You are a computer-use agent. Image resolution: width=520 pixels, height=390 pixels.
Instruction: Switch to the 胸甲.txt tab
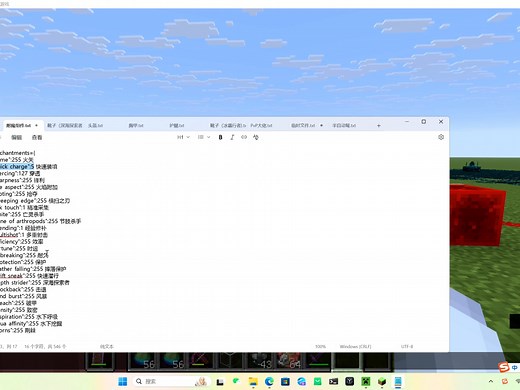click(x=136, y=126)
